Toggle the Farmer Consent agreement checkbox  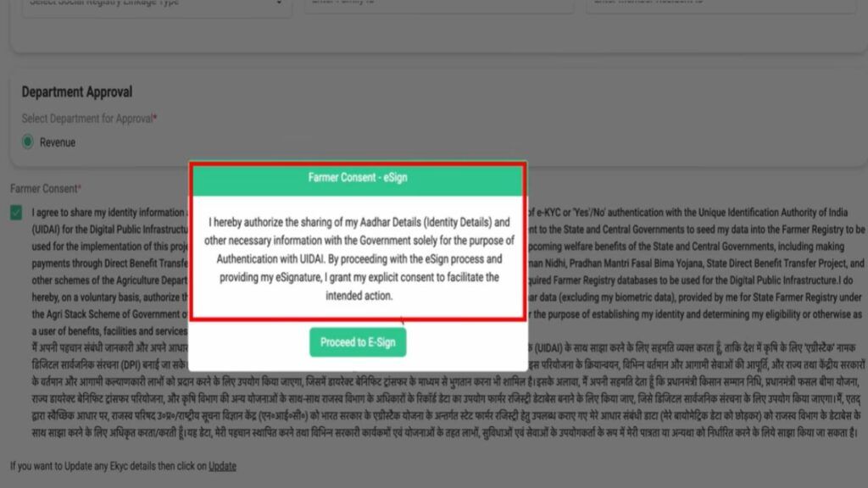[17, 213]
